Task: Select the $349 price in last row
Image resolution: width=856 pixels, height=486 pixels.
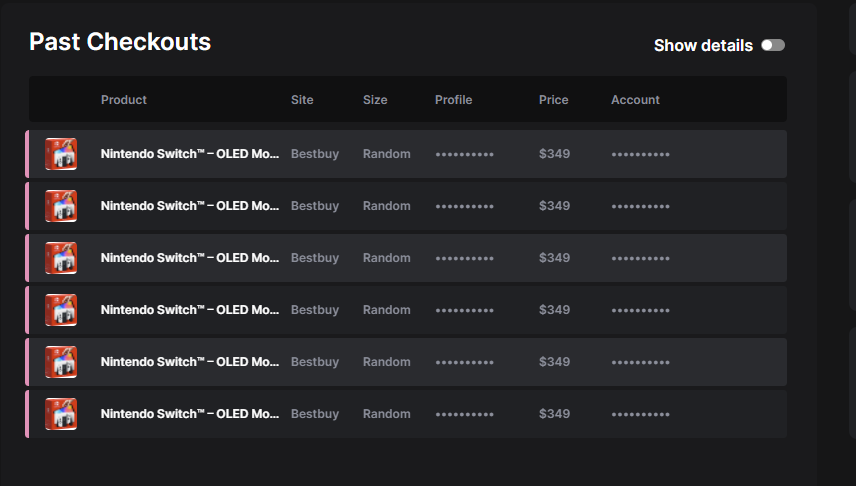Action: (555, 413)
